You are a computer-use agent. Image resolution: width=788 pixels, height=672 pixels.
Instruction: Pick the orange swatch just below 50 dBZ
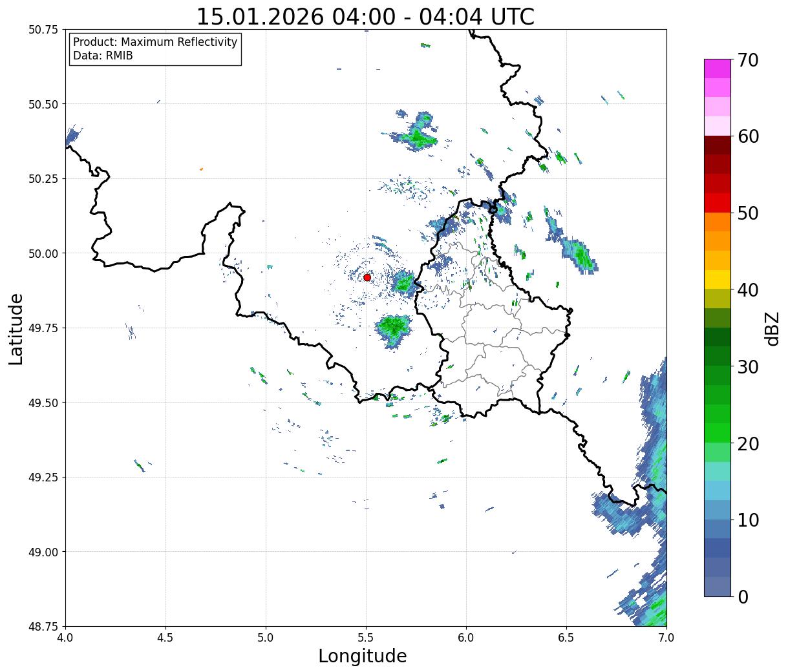pos(718,222)
